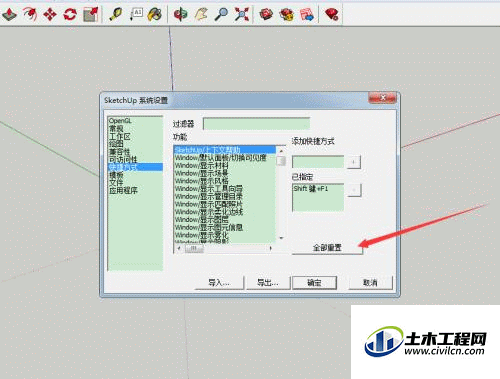Select the Scale tool

click(90, 14)
